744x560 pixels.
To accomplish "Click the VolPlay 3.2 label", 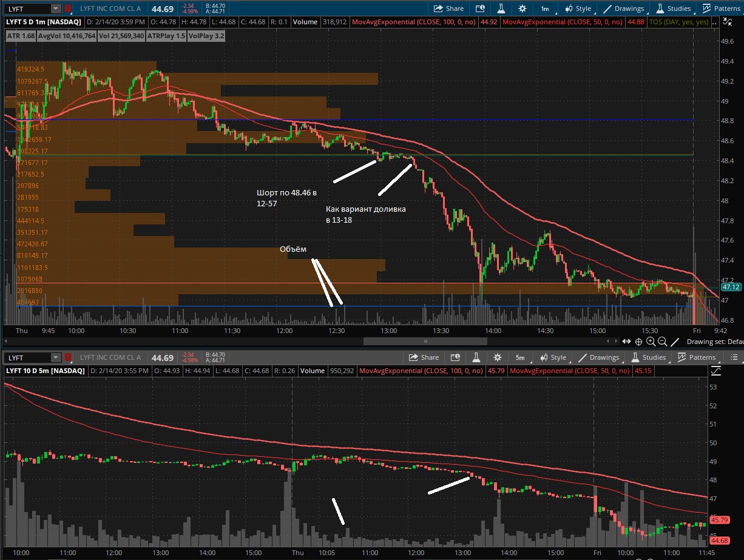I will (x=207, y=36).
